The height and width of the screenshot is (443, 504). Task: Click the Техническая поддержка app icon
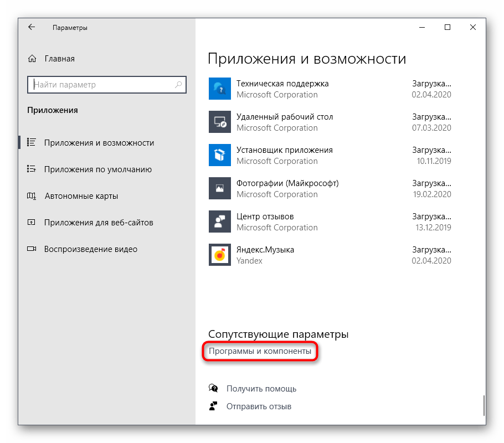219,89
